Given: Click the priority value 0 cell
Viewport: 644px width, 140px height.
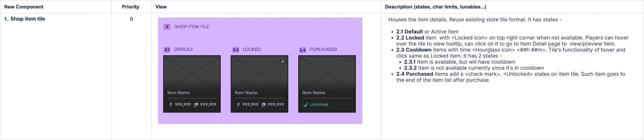Looking at the screenshot, I should (131, 19).
